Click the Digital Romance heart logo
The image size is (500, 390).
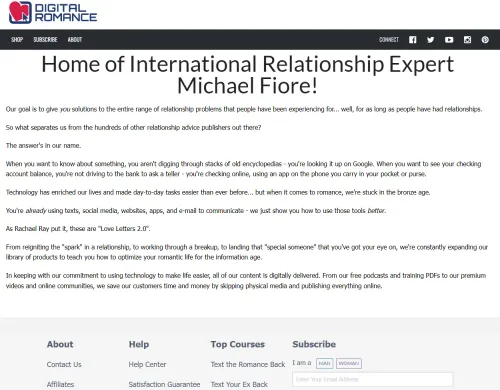(x=20, y=13)
